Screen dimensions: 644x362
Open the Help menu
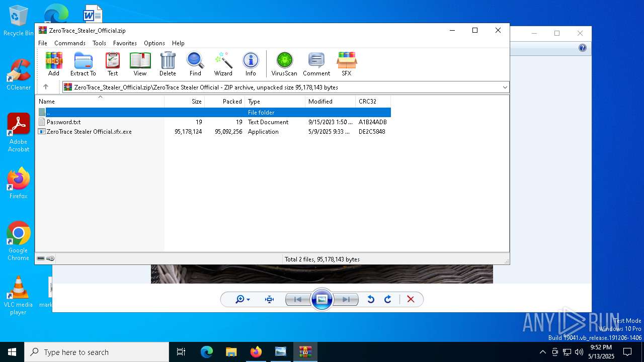pyautogui.click(x=178, y=43)
